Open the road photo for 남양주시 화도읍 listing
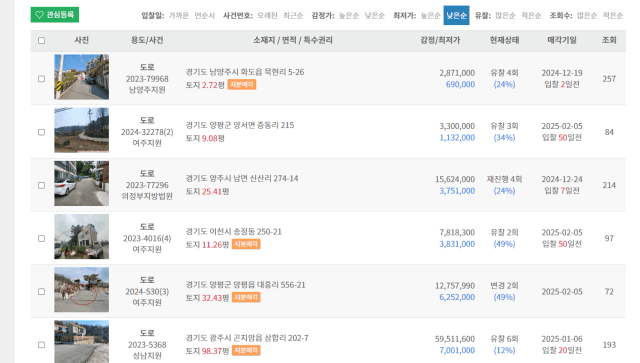640x363 pixels. [x=82, y=77]
